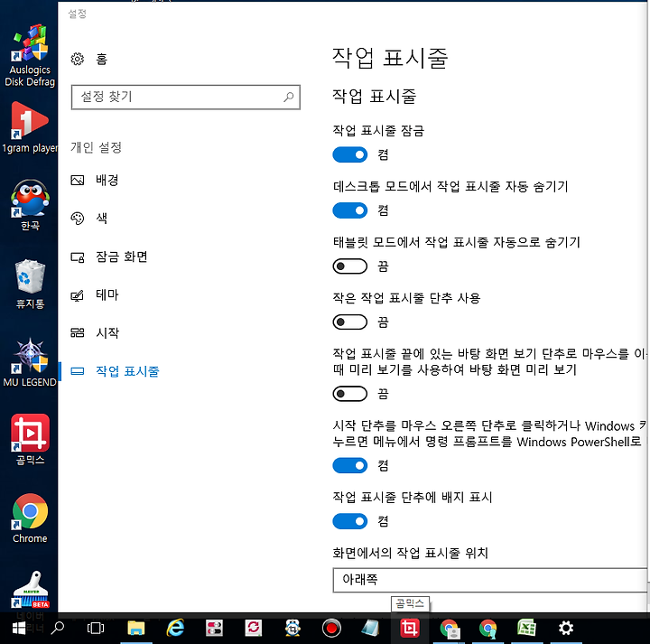
Task: Open the red sync arrows taskbar icon
Action: click(x=254, y=629)
